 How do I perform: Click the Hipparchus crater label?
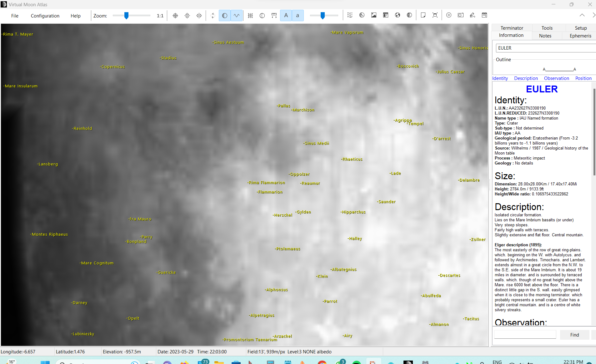pos(353,212)
